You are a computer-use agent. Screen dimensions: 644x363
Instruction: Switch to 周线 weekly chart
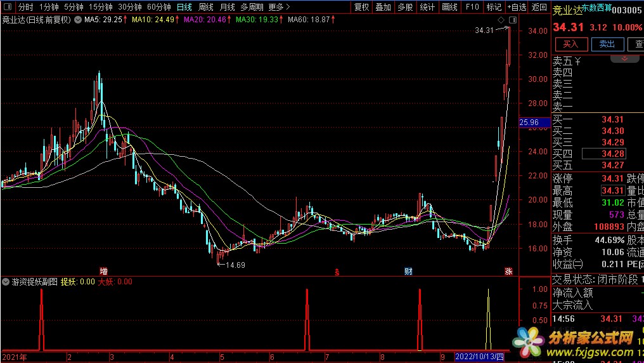(206, 7)
